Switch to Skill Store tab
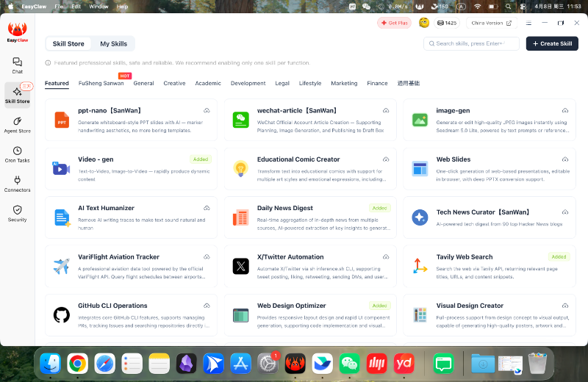Viewport: 588px width, 382px height. 68,44
